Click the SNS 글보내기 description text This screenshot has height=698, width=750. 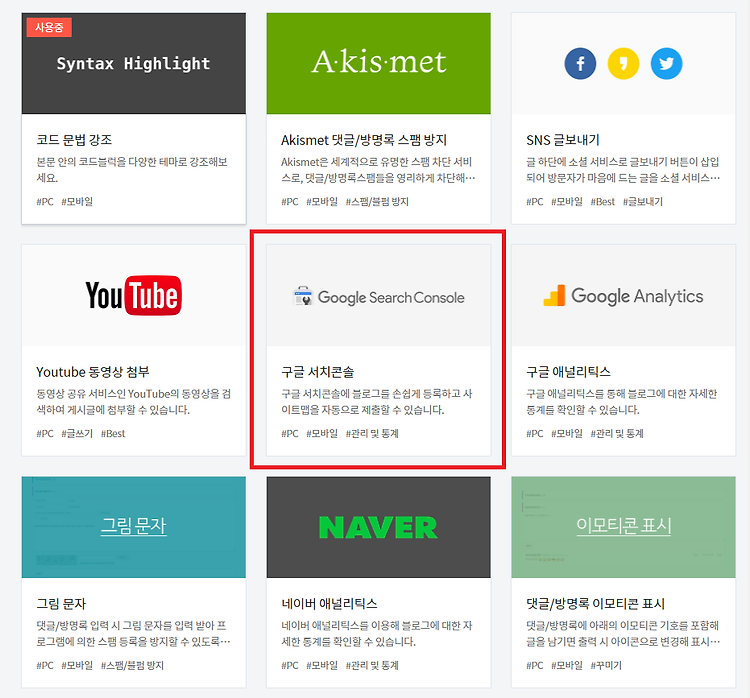(x=623, y=170)
